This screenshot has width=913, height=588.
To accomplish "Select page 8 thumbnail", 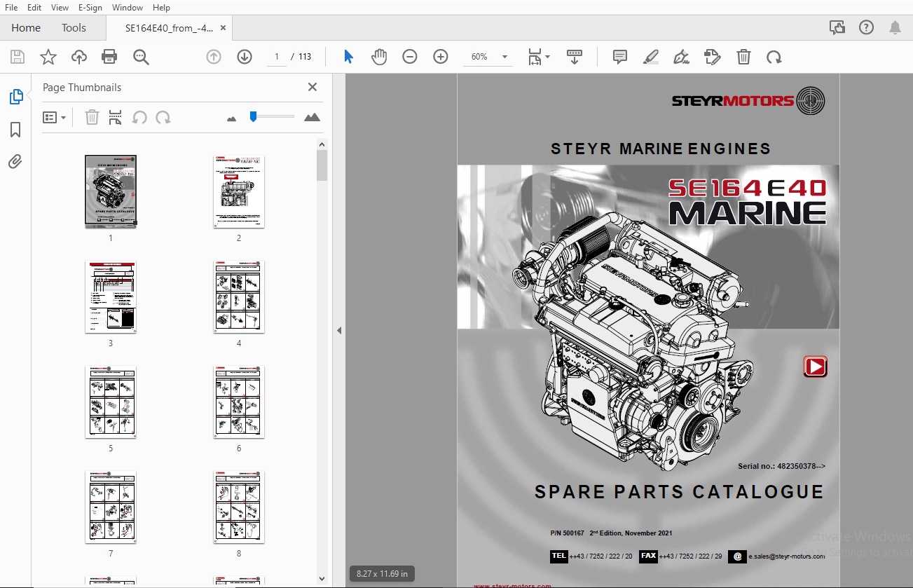I will [x=239, y=507].
